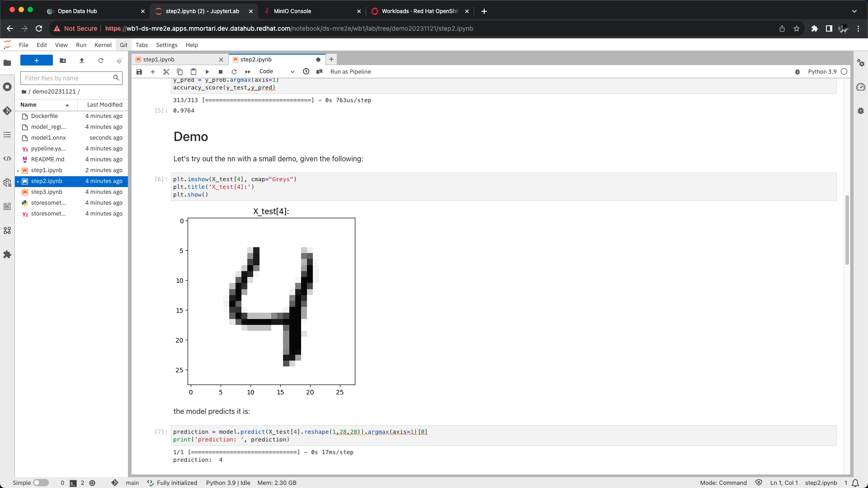Restart the kernel and run all cells
The width and height of the screenshot is (868, 488).
pyautogui.click(x=248, y=72)
